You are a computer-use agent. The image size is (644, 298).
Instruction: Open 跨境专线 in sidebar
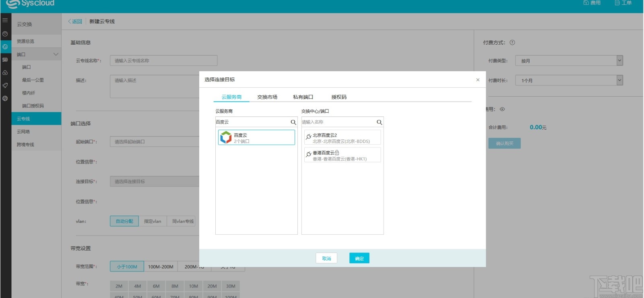[25, 145]
